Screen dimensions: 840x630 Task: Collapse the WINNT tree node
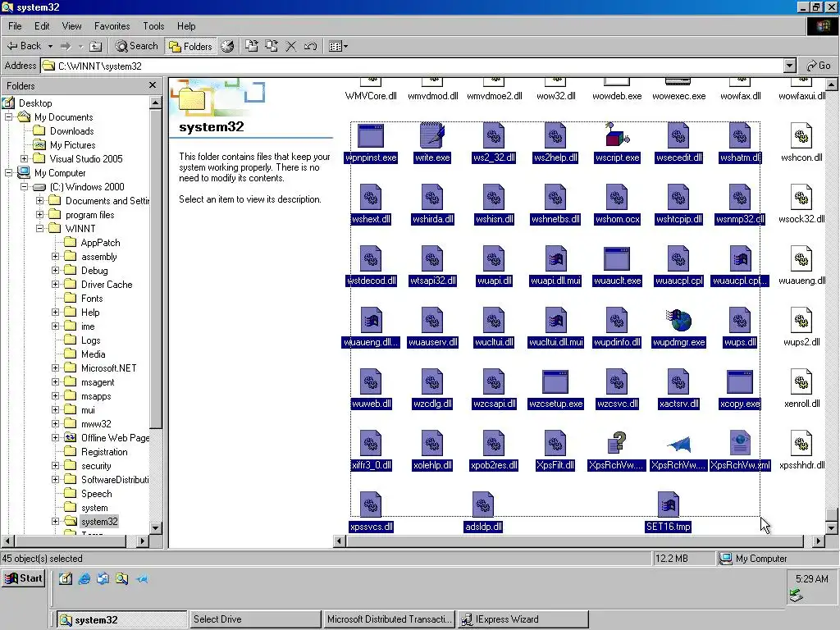[39, 228]
